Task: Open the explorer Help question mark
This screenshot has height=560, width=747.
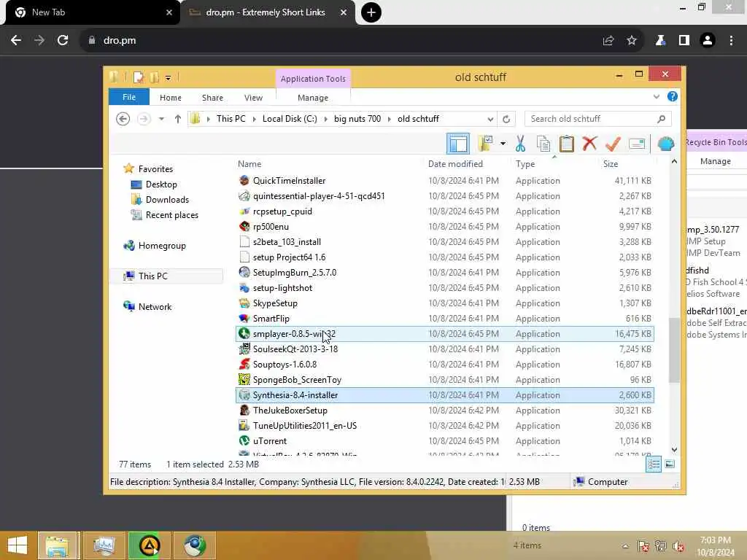Action: (x=672, y=97)
